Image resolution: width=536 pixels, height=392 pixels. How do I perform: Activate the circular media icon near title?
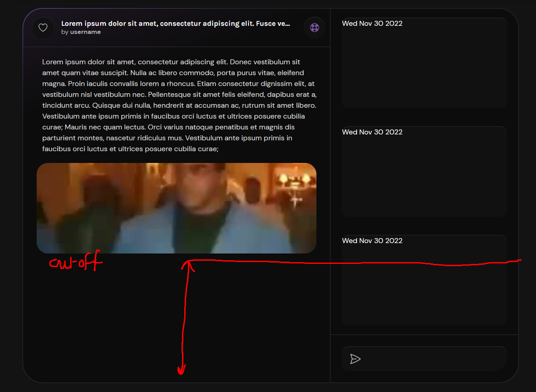pos(314,28)
